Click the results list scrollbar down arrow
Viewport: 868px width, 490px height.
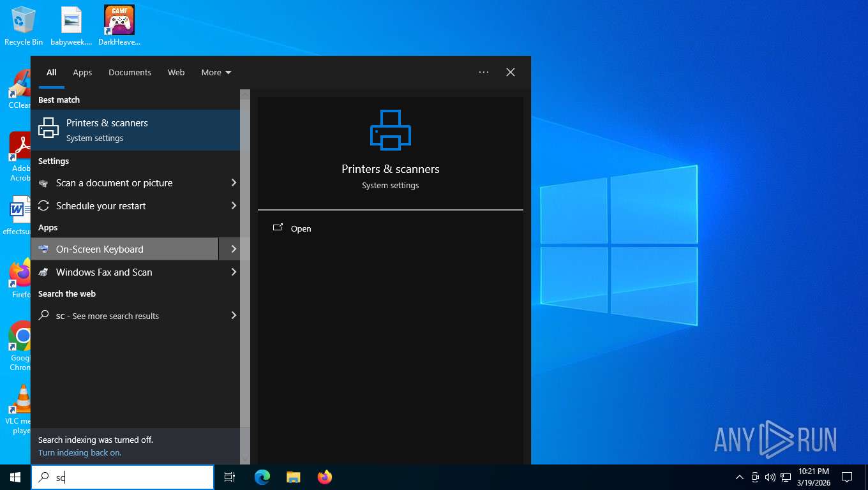click(245, 459)
